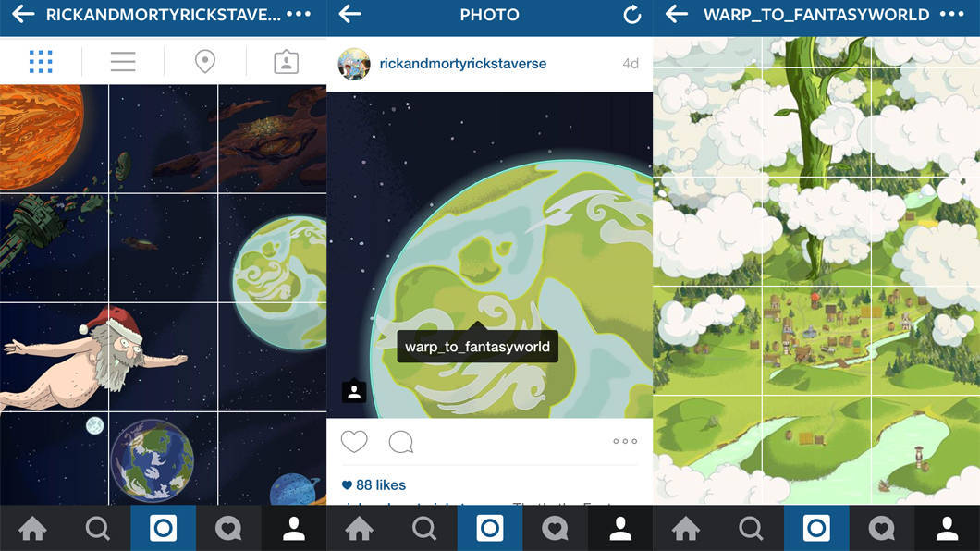
Task: Switch to the list view tab
Action: tap(123, 61)
